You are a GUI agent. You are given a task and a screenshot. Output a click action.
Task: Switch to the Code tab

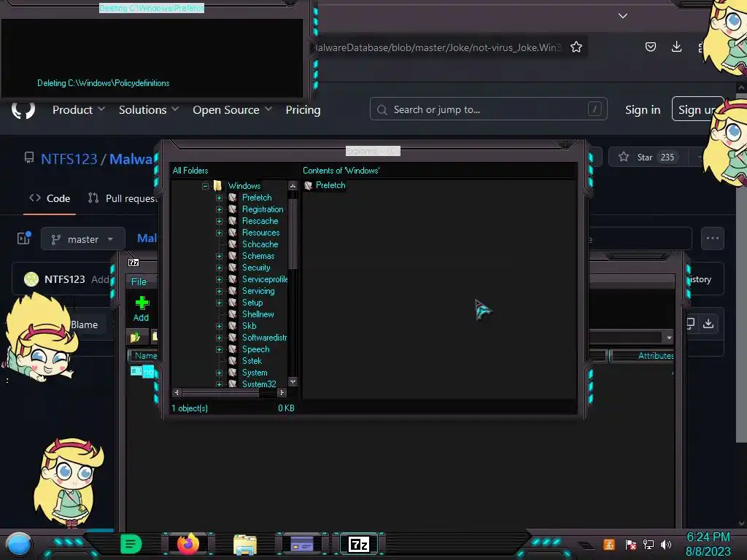(x=50, y=198)
